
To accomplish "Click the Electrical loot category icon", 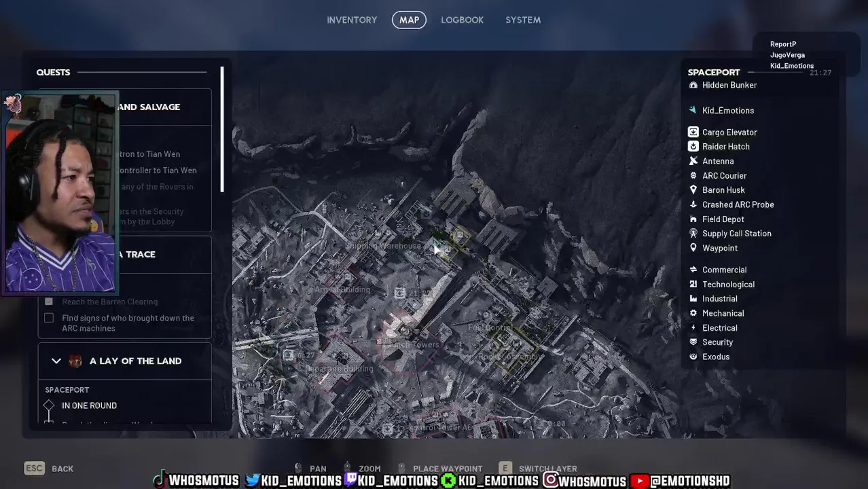I will click(693, 327).
